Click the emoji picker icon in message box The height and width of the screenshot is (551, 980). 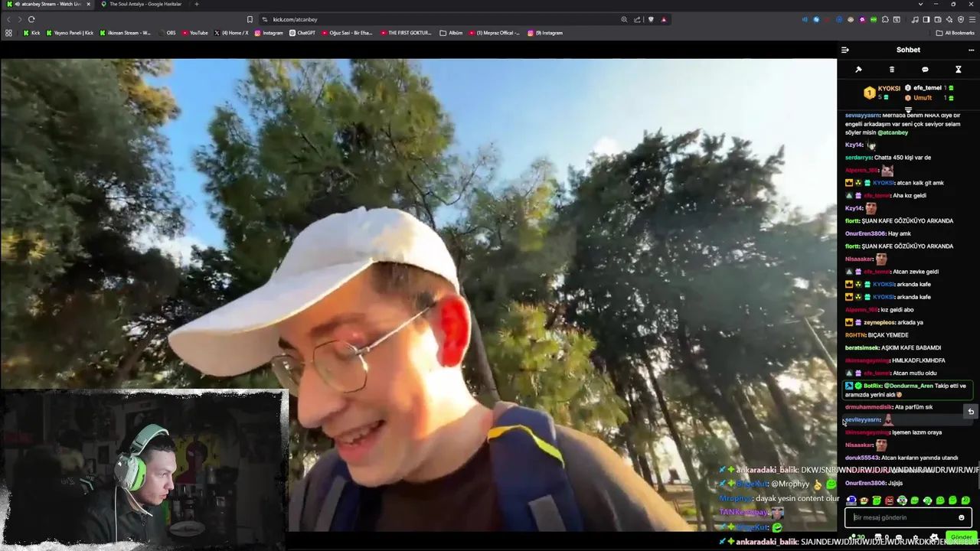point(962,517)
